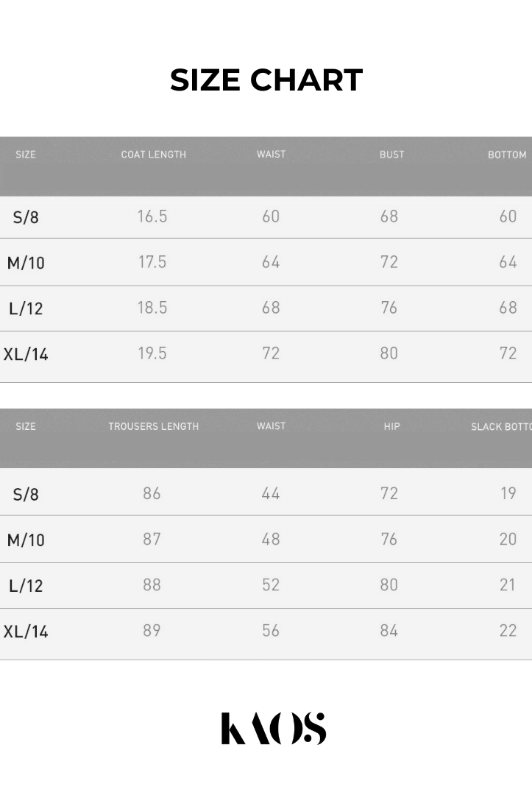Click the BUST column header
This screenshot has height=795, width=532.
click(x=391, y=155)
